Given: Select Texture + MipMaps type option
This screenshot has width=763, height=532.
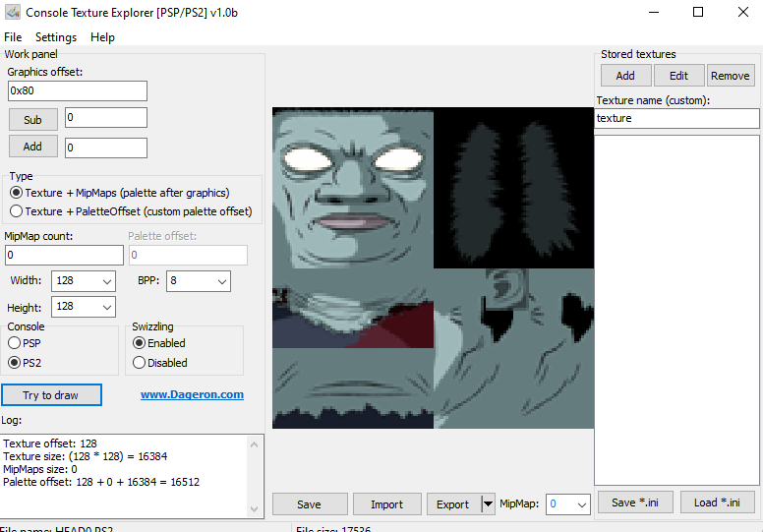Looking at the screenshot, I should point(120,193).
